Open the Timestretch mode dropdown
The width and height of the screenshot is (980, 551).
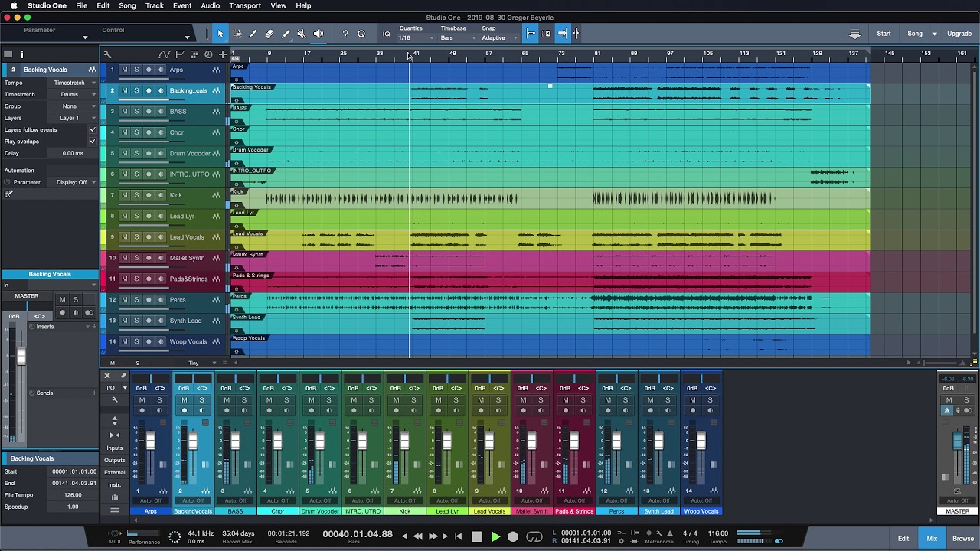(74, 94)
